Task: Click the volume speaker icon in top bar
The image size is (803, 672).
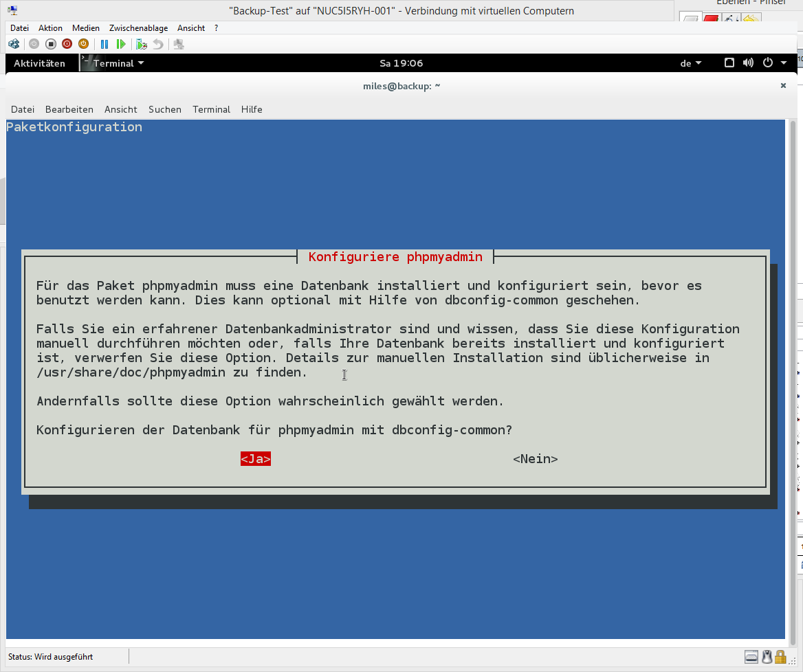Action: pyautogui.click(x=748, y=63)
